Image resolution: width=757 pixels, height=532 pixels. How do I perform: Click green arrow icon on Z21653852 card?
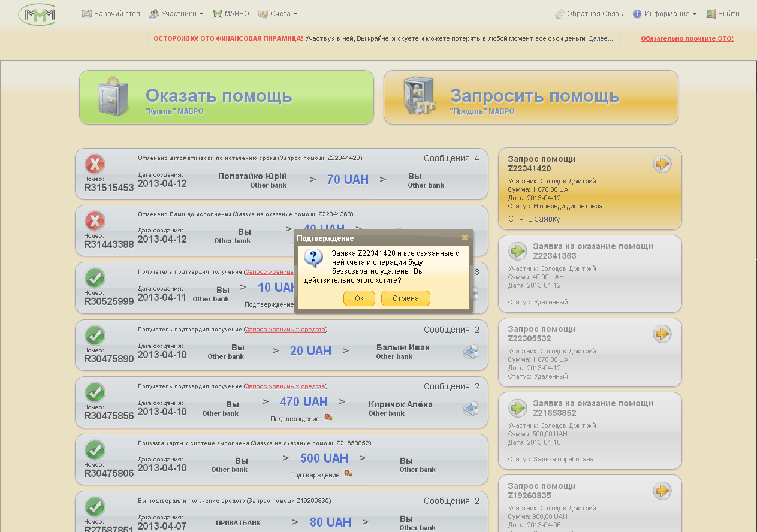(x=518, y=408)
